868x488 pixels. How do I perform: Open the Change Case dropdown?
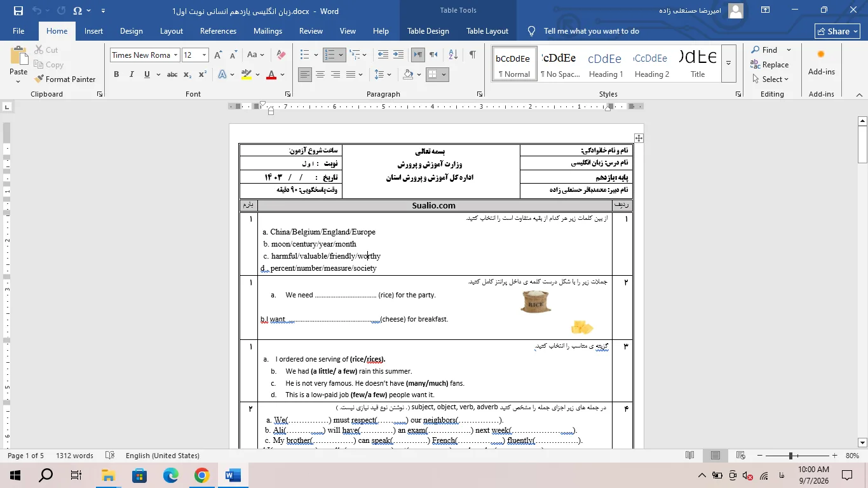tap(255, 55)
